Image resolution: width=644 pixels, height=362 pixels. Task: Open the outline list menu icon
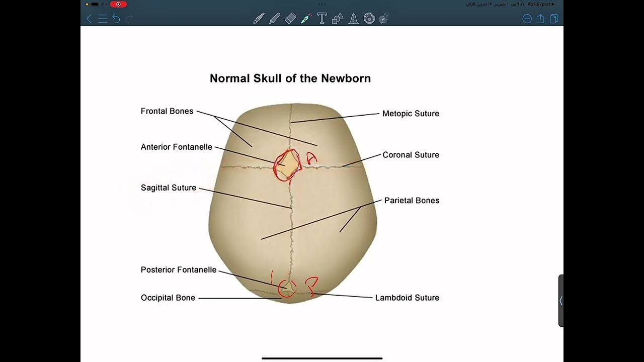pos(103,19)
